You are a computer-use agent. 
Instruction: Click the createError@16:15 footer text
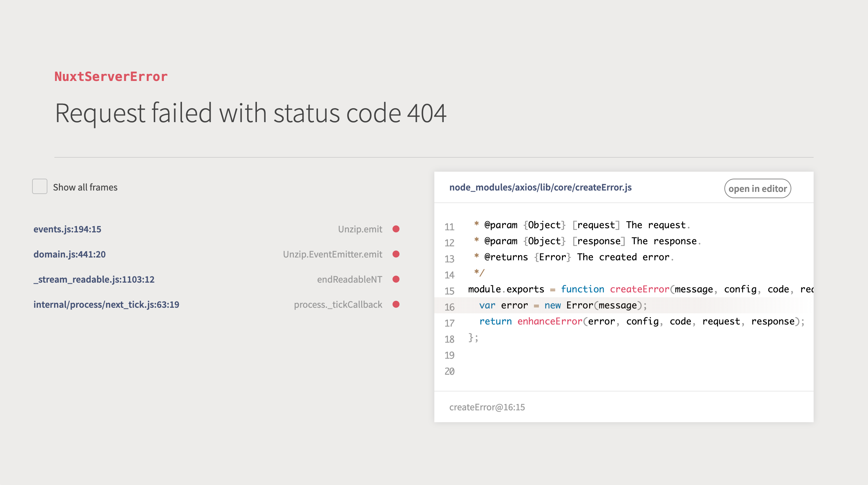487,407
